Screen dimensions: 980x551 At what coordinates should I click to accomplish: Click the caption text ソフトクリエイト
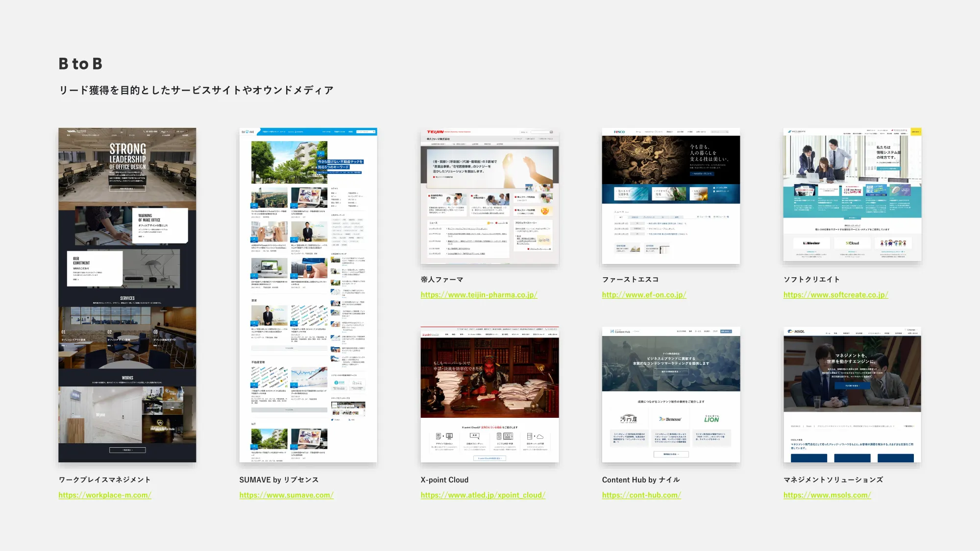pos(811,280)
